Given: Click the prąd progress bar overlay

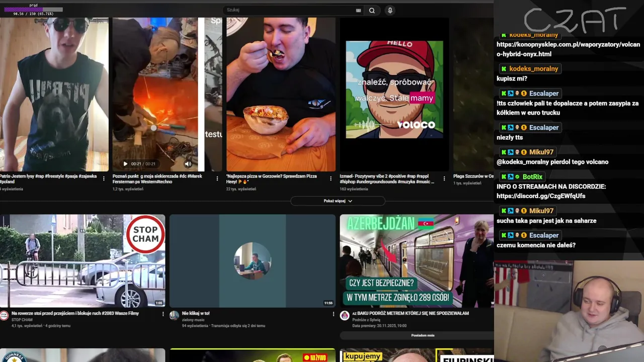Looking at the screenshot, I should tap(33, 10).
